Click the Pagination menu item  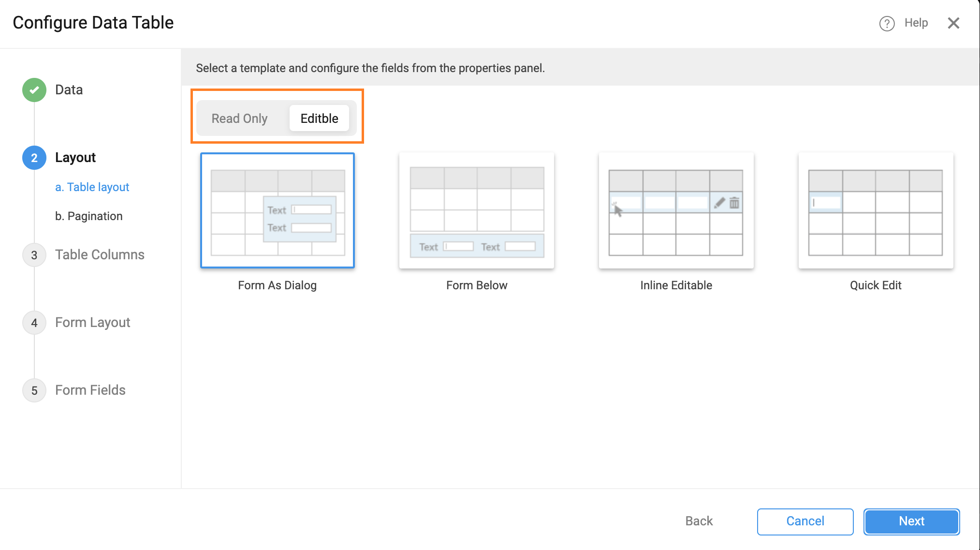pos(89,216)
